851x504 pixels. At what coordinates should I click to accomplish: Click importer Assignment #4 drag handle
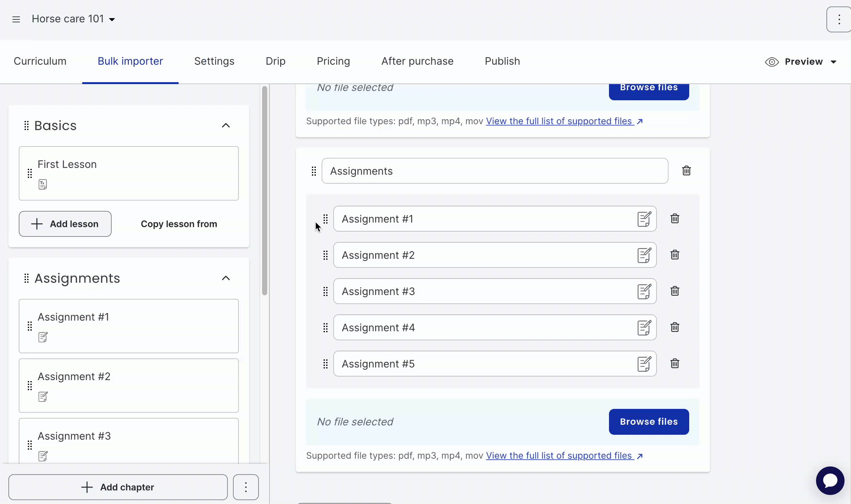pyautogui.click(x=325, y=327)
